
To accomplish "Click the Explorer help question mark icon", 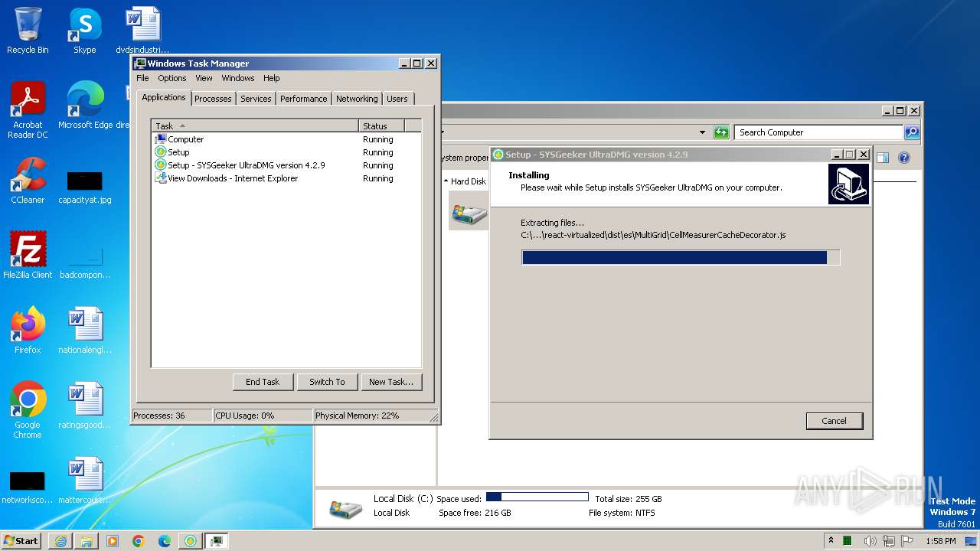I will pos(904,158).
